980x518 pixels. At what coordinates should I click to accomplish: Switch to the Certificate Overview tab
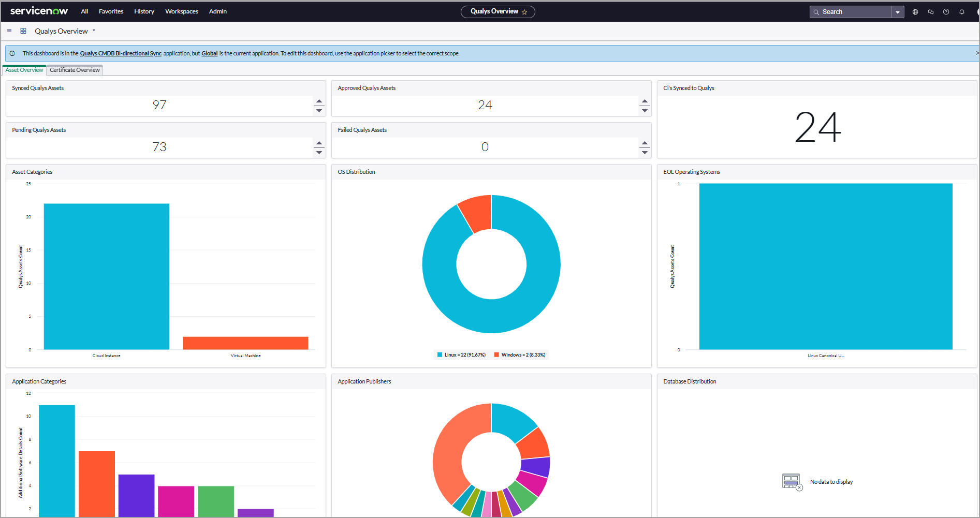click(x=75, y=70)
